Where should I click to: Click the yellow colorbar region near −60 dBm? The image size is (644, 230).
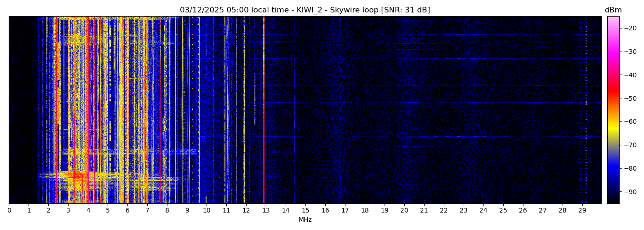[613, 121]
